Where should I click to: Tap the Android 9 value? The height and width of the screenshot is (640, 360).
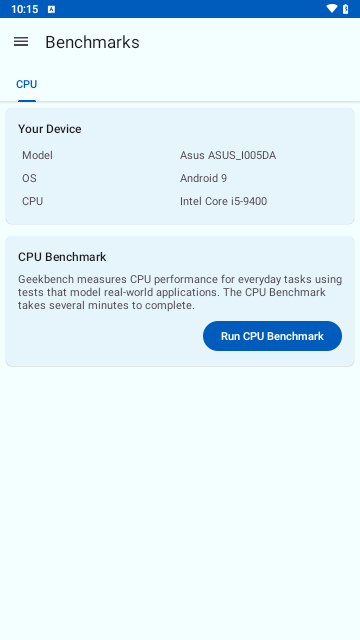tap(203, 178)
